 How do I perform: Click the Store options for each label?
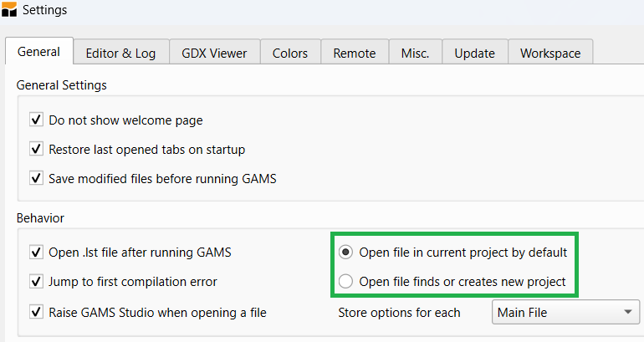click(x=399, y=313)
